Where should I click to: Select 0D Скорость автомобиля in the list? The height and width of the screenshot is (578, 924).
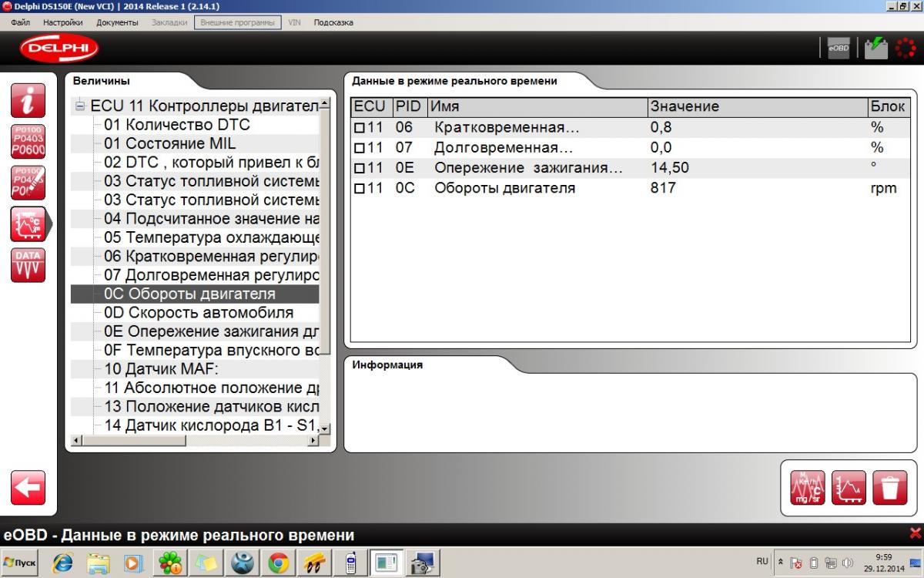pos(199,313)
